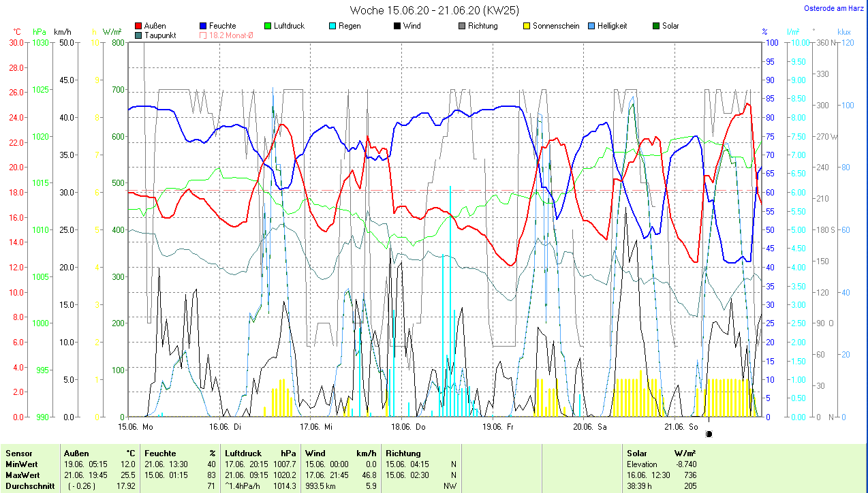Select the 20.06. Sa date label
Viewport: 868px width, 493px height.
pyautogui.click(x=590, y=427)
